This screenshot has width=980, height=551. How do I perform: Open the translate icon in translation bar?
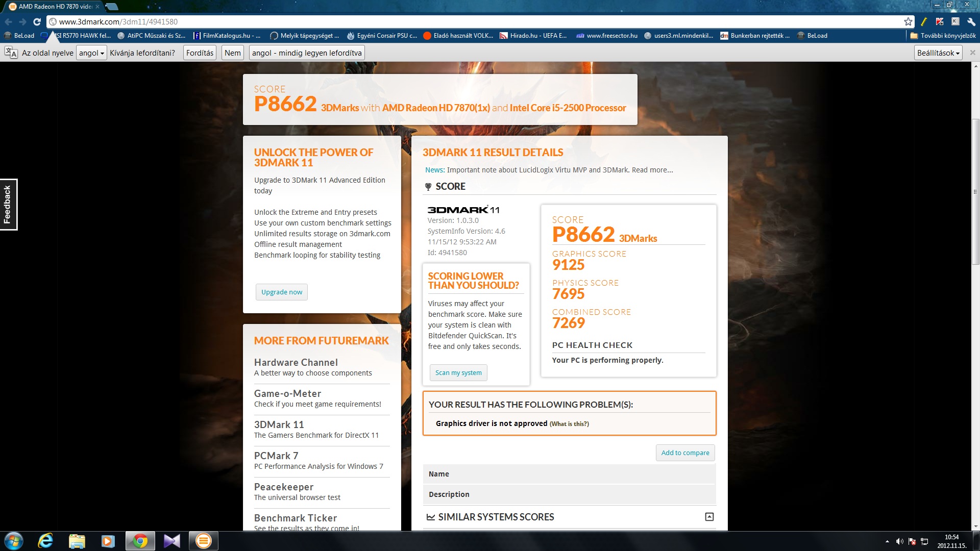[11, 53]
